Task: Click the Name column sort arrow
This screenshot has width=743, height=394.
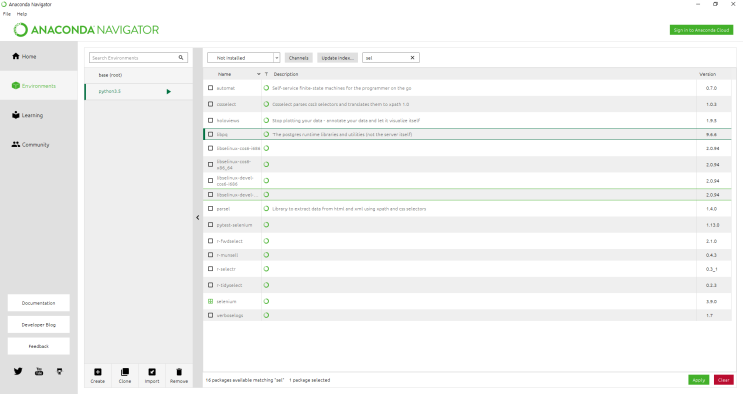Action: click(259, 74)
